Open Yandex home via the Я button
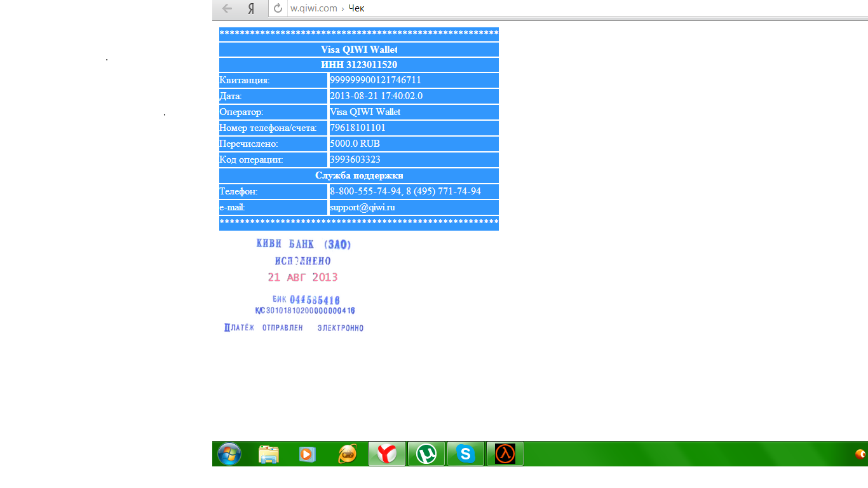The image size is (868, 488). 252,8
